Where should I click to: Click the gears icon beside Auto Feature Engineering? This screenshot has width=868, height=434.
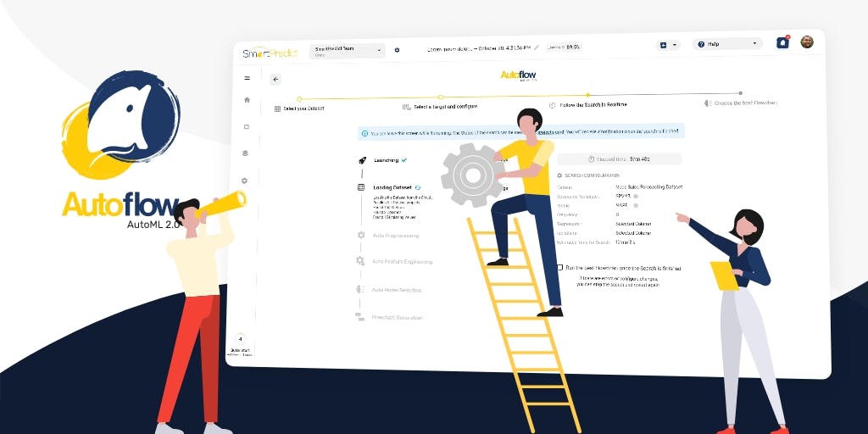click(x=360, y=261)
